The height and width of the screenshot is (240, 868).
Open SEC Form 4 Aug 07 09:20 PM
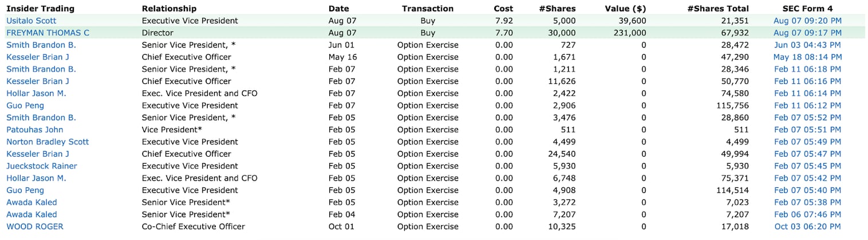(x=807, y=21)
